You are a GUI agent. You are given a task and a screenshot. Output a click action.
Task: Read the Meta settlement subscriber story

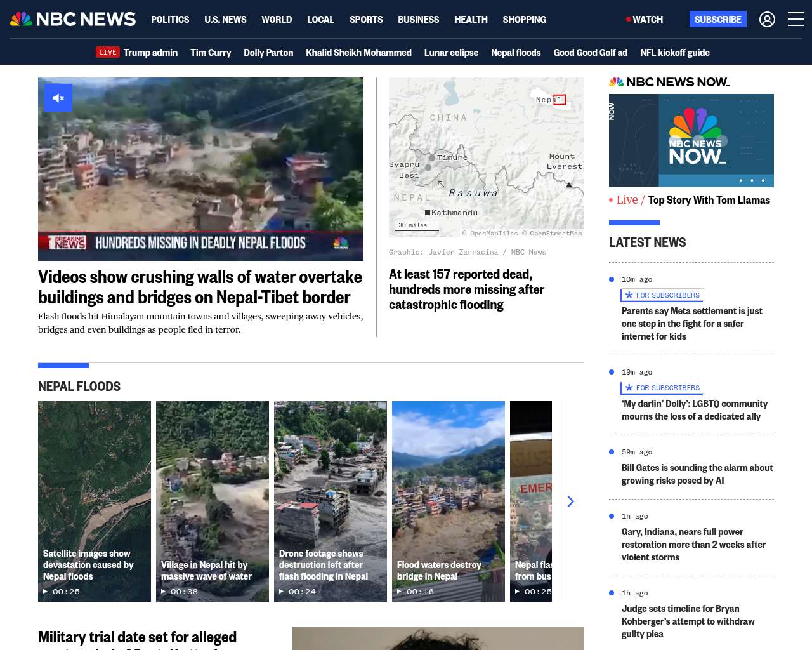[x=692, y=324]
